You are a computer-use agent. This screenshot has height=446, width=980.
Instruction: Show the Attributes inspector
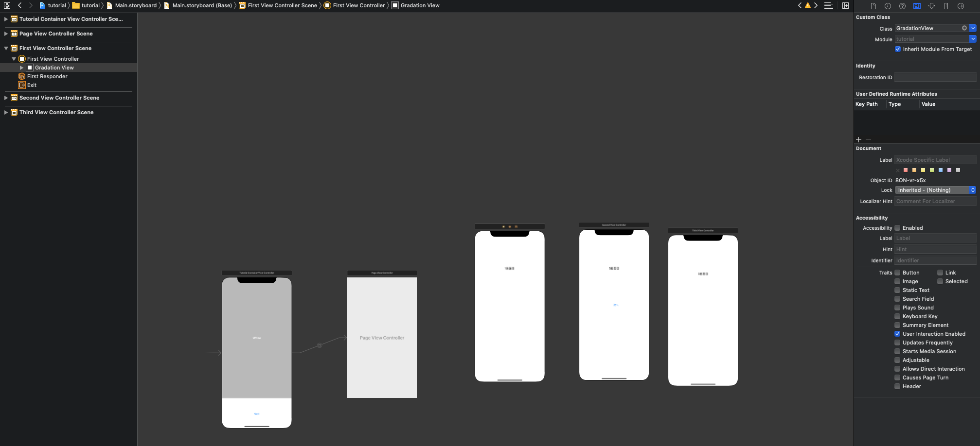pos(931,6)
